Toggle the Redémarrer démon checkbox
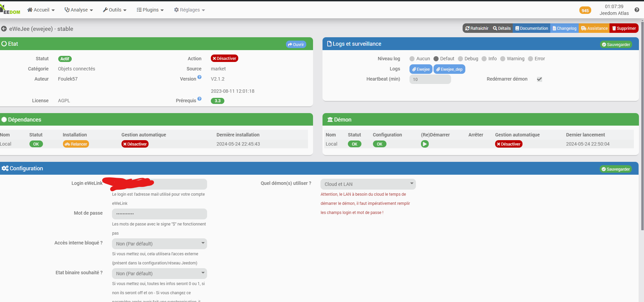The height and width of the screenshot is (302, 644). click(539, 79)
